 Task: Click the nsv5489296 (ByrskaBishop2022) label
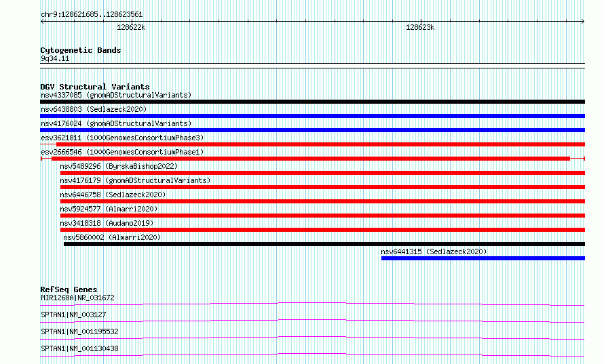pyautogui.click(x=119, y=166)
